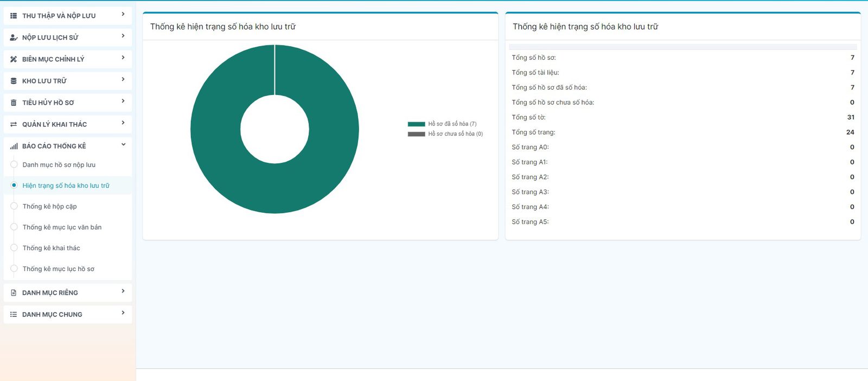Click the 'Số trang A4:' label
The image size is (868, 381).
coord(531,207)
